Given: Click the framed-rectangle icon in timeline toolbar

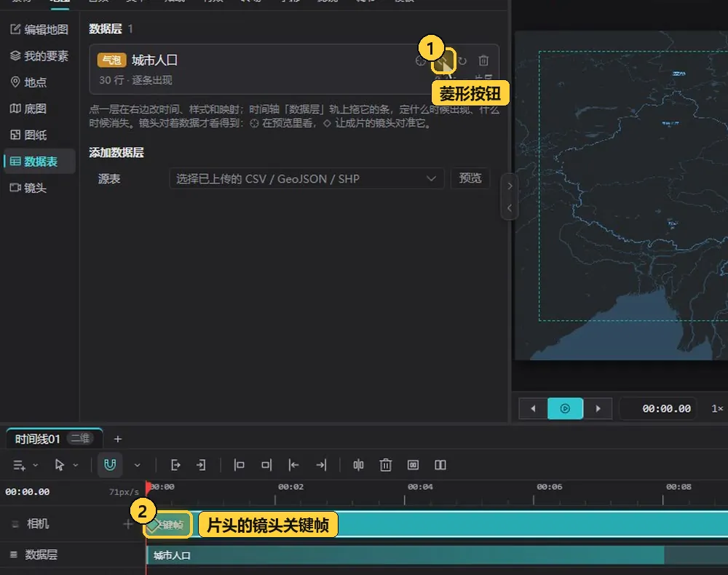Looking at the screenshot, I should pyautogui.click(x=413, y=465).
